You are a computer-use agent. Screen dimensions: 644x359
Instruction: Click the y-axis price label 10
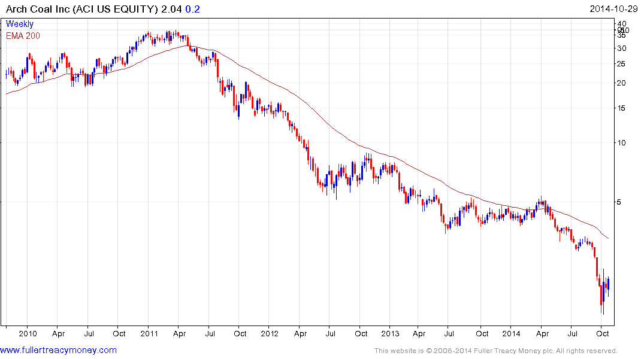pyautogui.click(x=622, y=143)
